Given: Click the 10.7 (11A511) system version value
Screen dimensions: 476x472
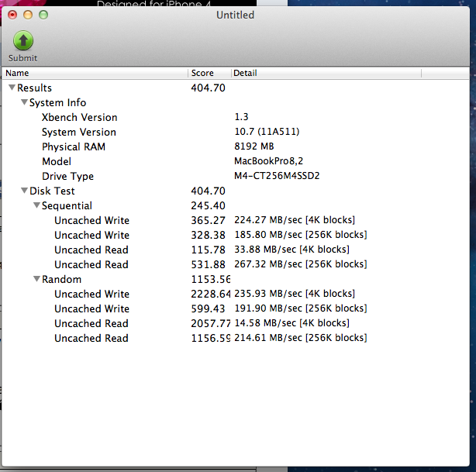Looking at the screenshot, I should point(267,132).
